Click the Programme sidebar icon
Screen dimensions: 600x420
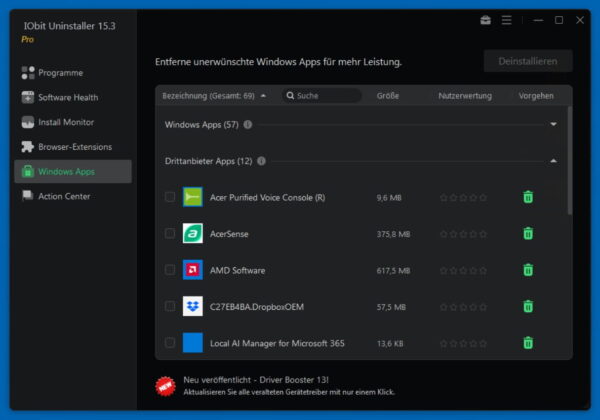pos(28,73)
